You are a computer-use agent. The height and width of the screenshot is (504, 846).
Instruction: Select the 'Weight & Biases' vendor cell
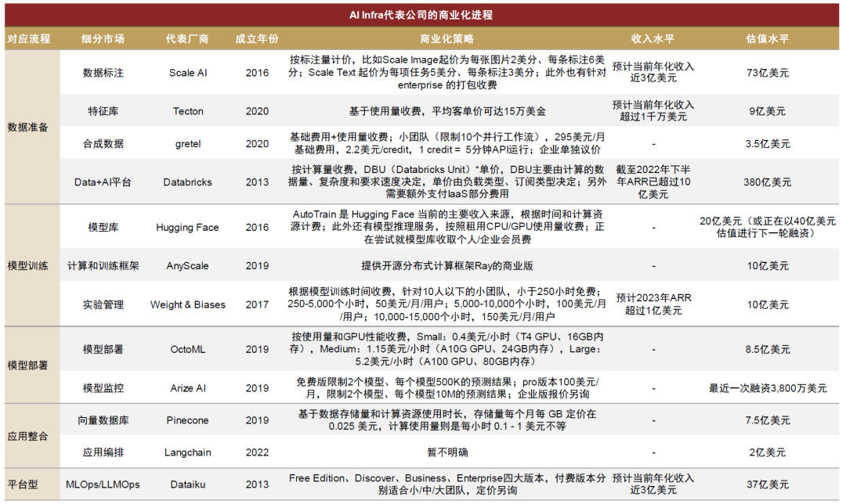(x=188, y=304)
